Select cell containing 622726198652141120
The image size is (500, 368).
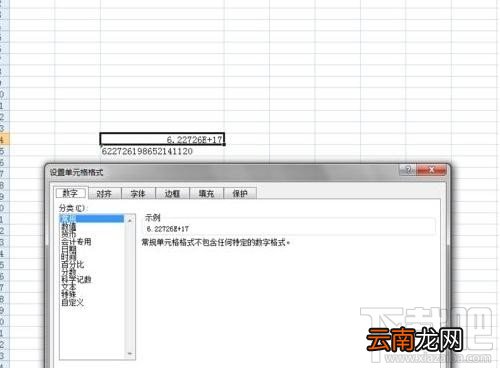tap(162, 151)
